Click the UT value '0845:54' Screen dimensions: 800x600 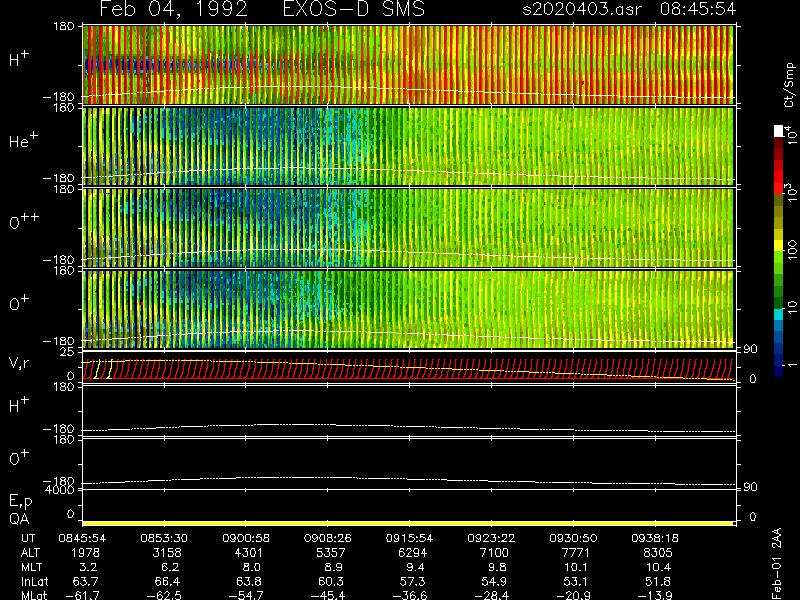(82, 538)
